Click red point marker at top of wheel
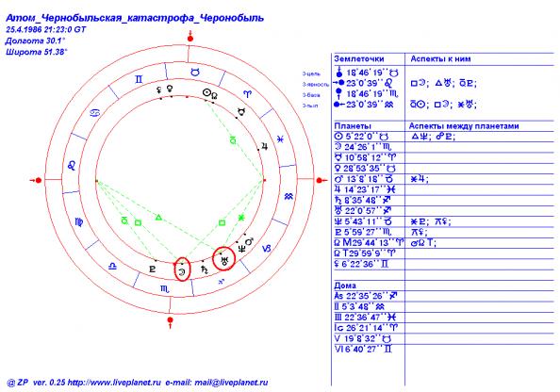This screenshot has height=392, width=560. click(x=190, y=38)
